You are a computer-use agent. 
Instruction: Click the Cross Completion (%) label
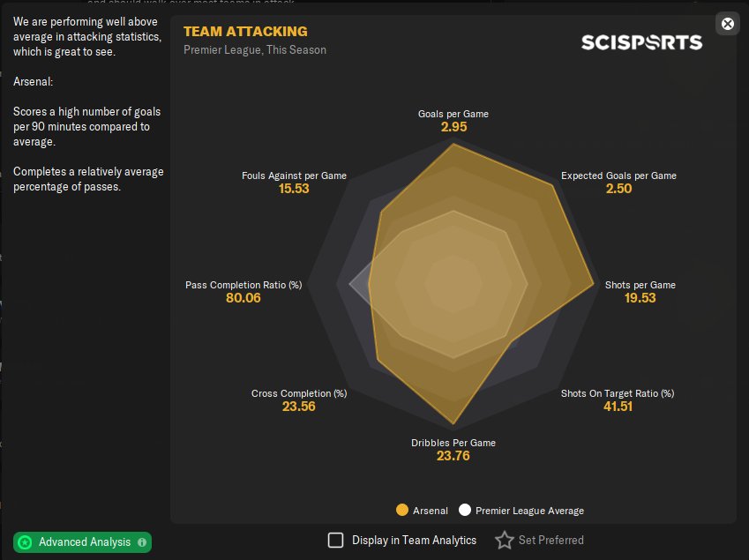coord(299,393)
